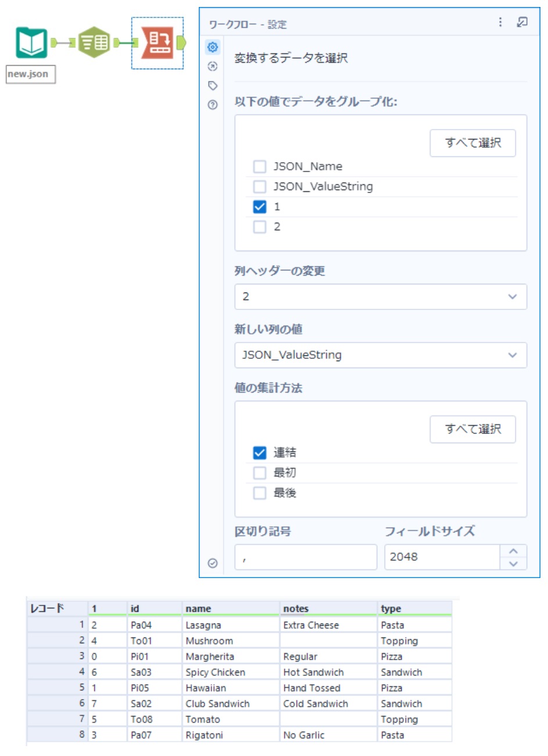This screenshot has width=548, height=756.
Task: Select the Regular notes cell
Action: point(328,657)
